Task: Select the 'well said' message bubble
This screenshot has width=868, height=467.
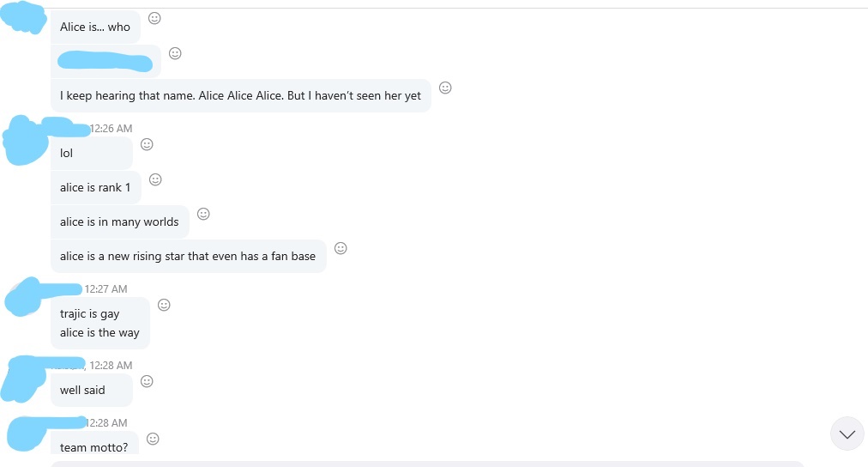Action: pyautogui.click(x=91, y=390)
